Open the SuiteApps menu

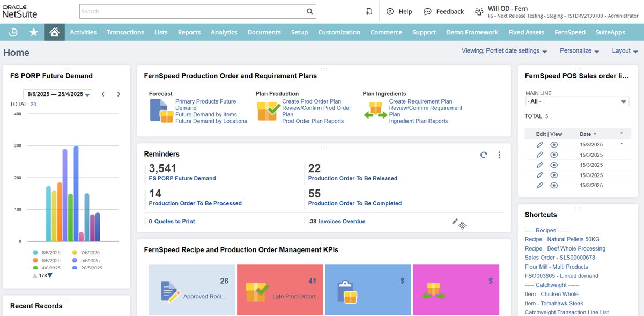click(x=610, y=32)
